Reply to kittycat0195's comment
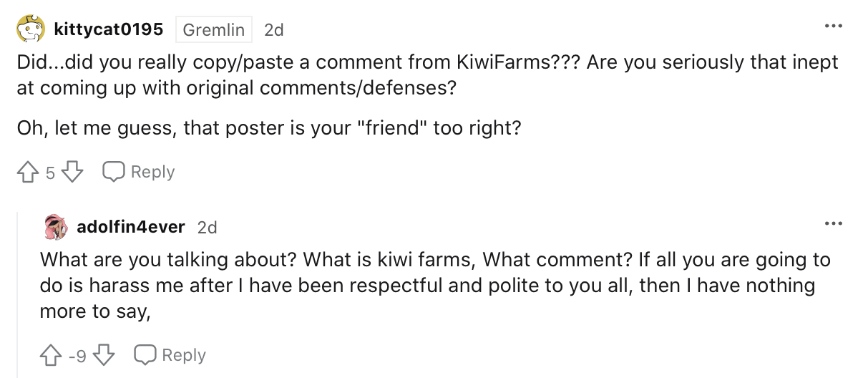 pyautogui.click(x=139, y=172)
